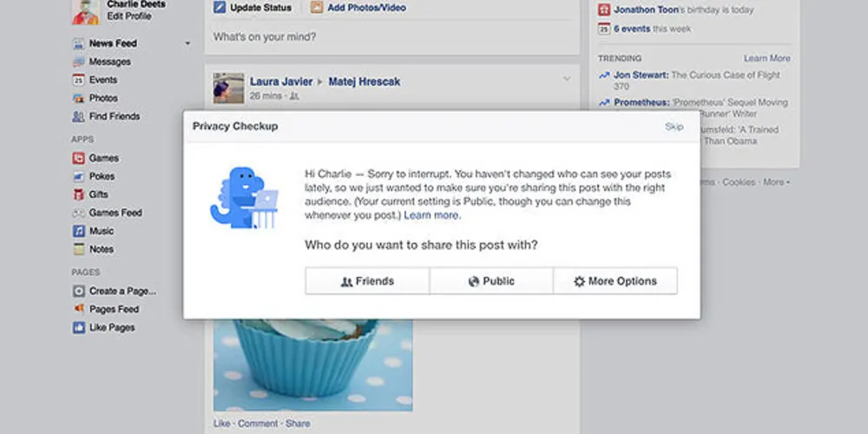
Task: Open More Options in Privacy Checkup
Action: pyautogui.click(x=615, y=281)
